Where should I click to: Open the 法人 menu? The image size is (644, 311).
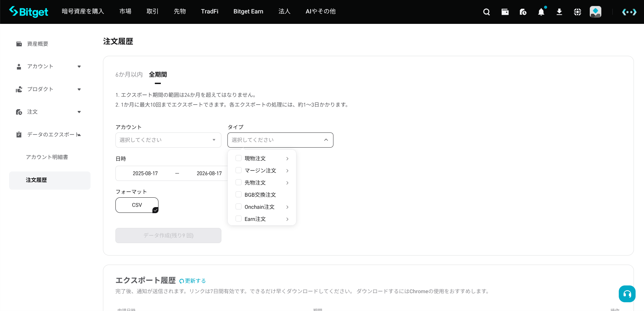[x=284, y=11]
